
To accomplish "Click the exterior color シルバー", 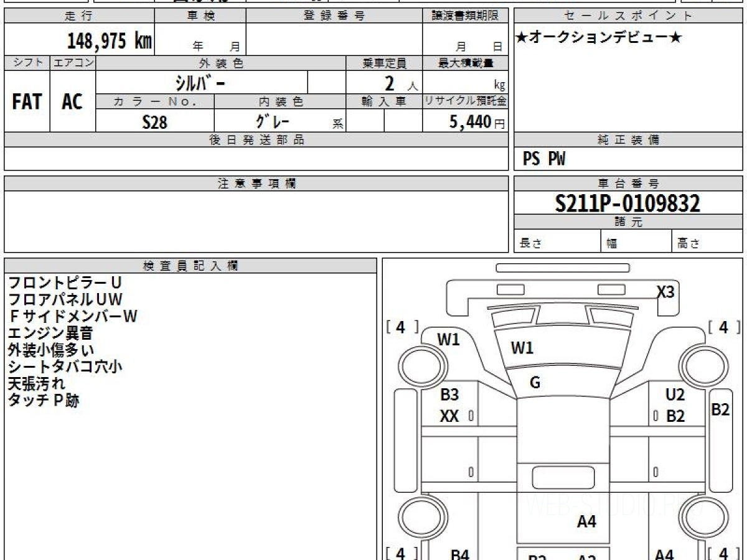I will tap(201, 83).
